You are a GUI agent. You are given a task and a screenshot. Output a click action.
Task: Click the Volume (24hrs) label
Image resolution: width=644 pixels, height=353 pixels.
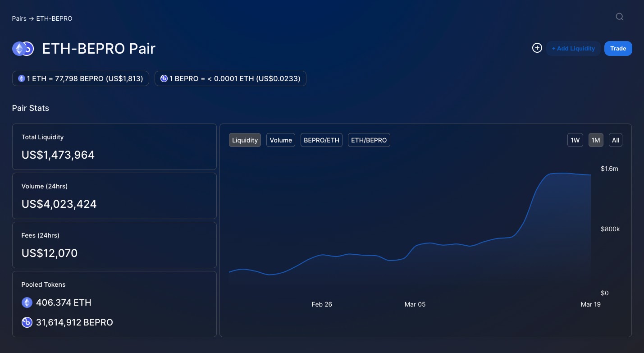pos(45,186)
